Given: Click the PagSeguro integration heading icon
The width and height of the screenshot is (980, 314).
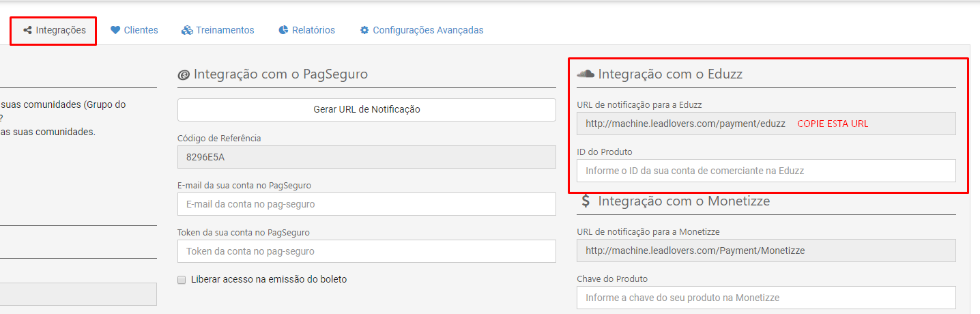Looking at the screenshot, I should coord(184,74).
